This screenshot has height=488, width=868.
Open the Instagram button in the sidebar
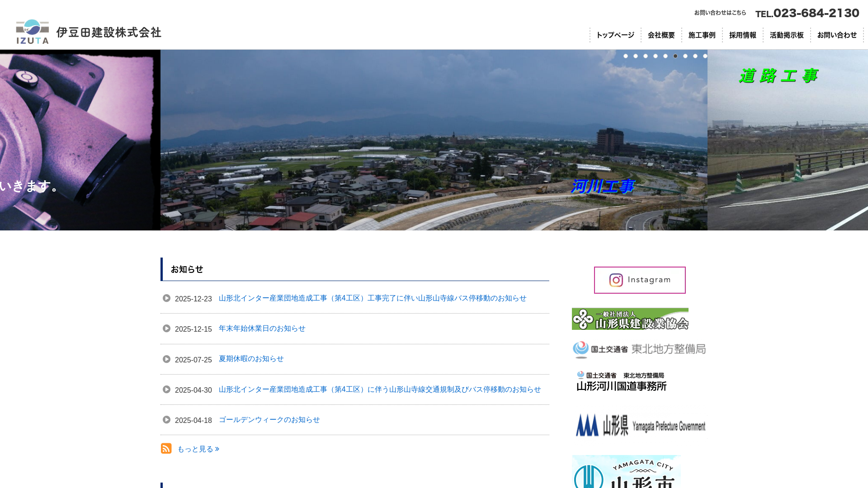[x=639, y=280]
